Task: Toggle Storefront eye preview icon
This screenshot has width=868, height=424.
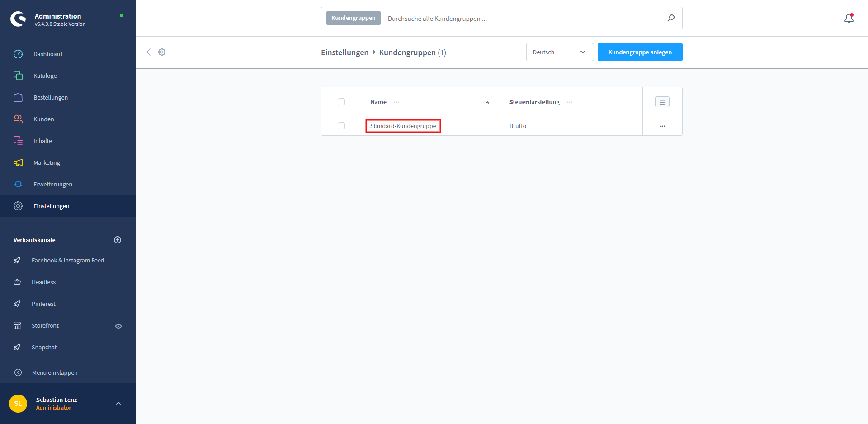Action: pyautogui.click(x=118, y=326)
